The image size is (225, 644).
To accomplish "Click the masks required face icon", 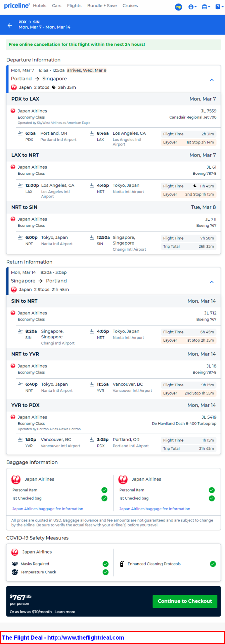I will pos(15,564).
